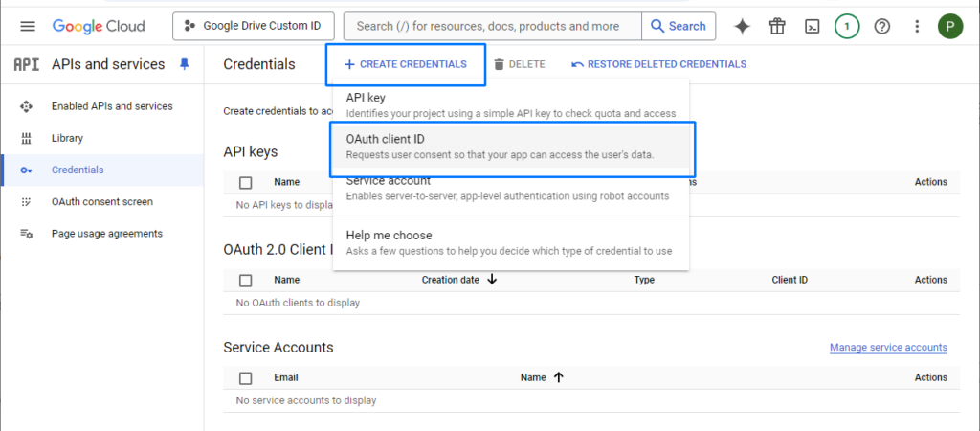Sort by Creation date arrow
Screen dimensions: 980x431
tap(492, 280)
